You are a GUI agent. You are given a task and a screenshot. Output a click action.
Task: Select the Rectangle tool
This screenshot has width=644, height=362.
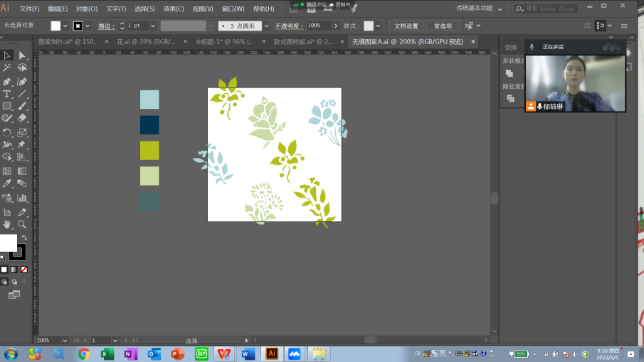(7, 106)
